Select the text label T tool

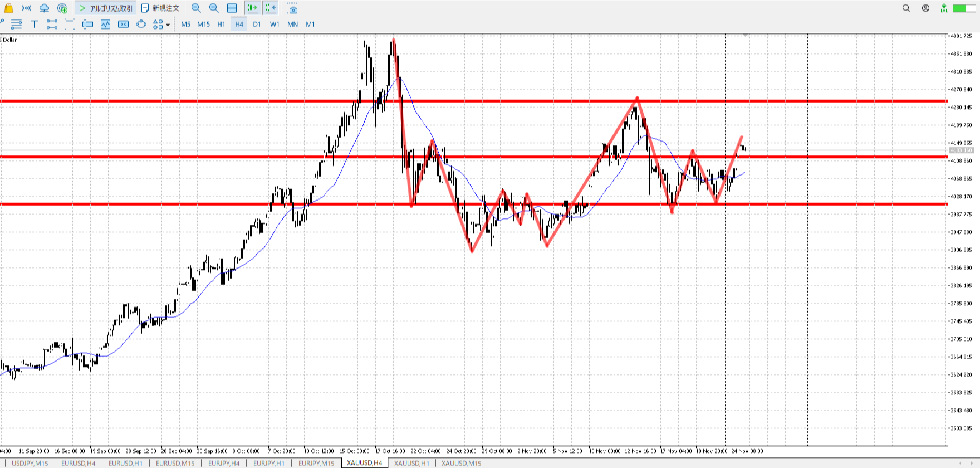point(34,24)
